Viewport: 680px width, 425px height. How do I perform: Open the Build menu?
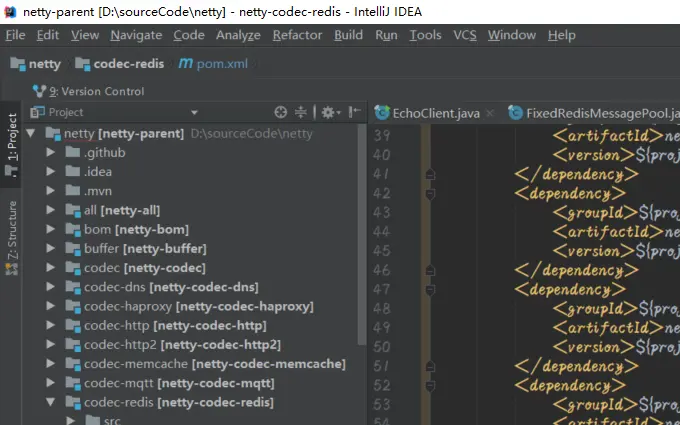point(348,35)
